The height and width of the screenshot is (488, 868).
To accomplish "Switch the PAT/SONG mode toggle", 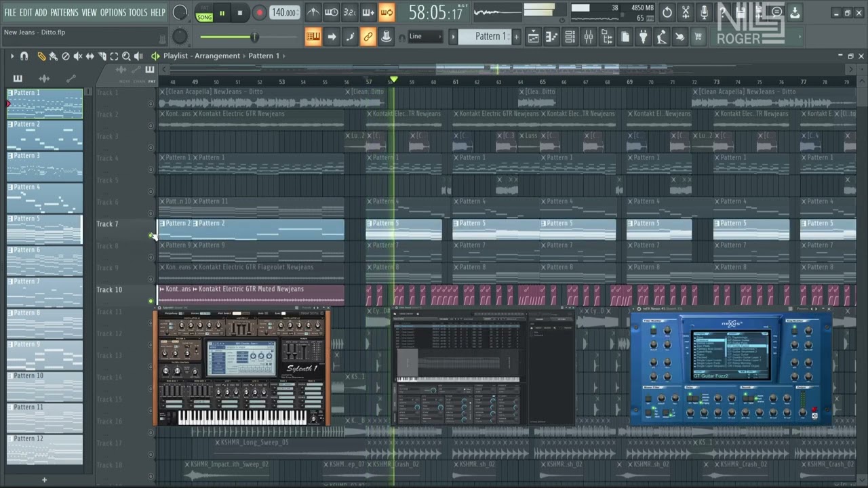I will point(204,13).
